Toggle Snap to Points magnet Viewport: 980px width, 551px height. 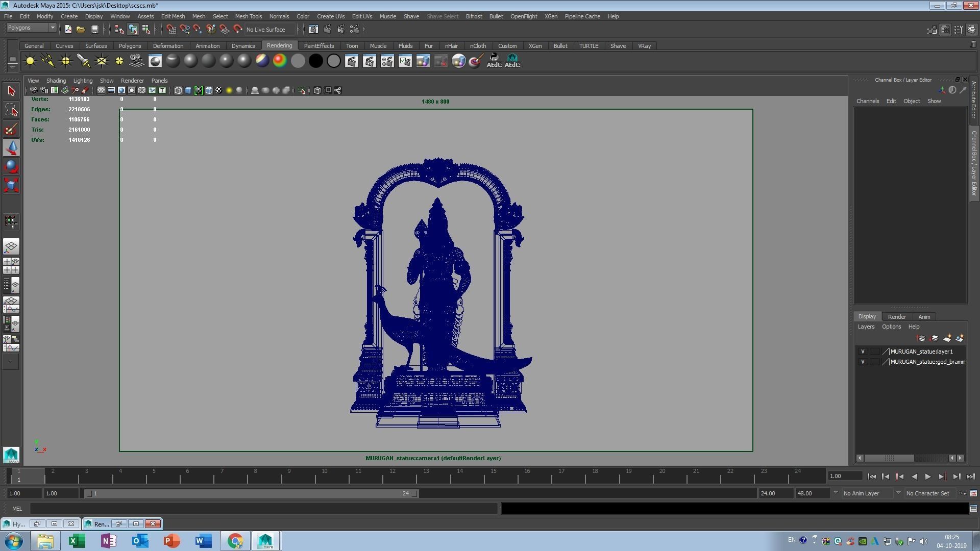[198, 29]
